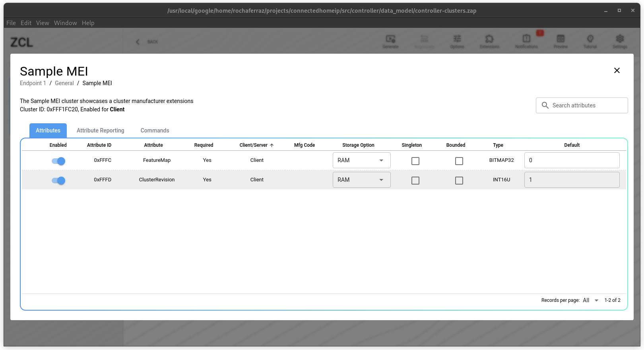Open the View menu
644x350 pixels.
(43, 23)
